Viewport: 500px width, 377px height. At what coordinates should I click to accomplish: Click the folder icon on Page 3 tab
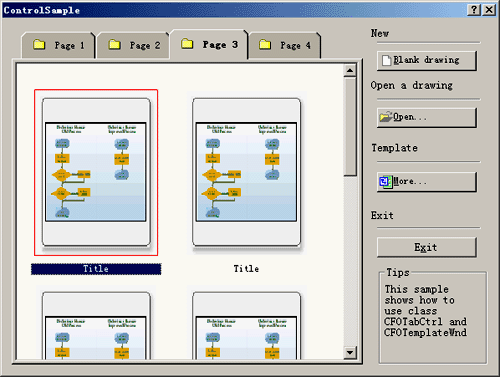pos(187,44)
